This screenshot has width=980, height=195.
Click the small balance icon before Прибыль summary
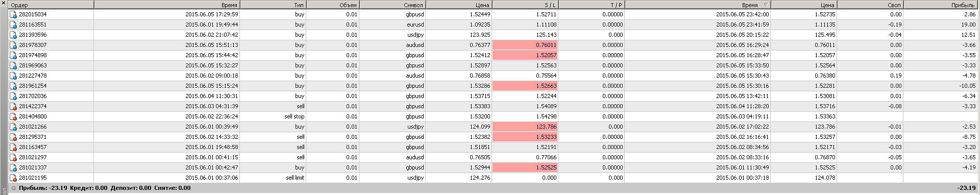point(14,188)
